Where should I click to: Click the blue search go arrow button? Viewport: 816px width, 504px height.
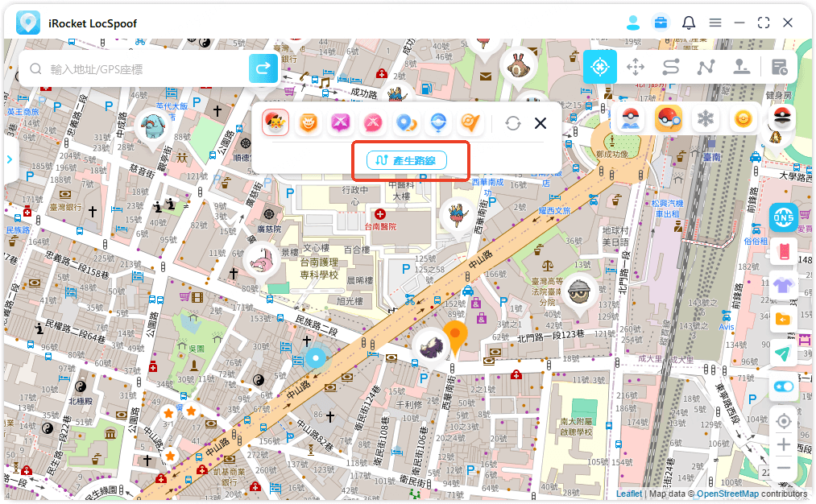point(263,68)
